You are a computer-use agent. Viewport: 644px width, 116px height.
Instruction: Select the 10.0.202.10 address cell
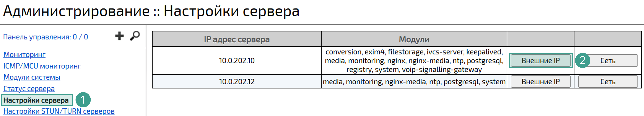pos(237,60)
